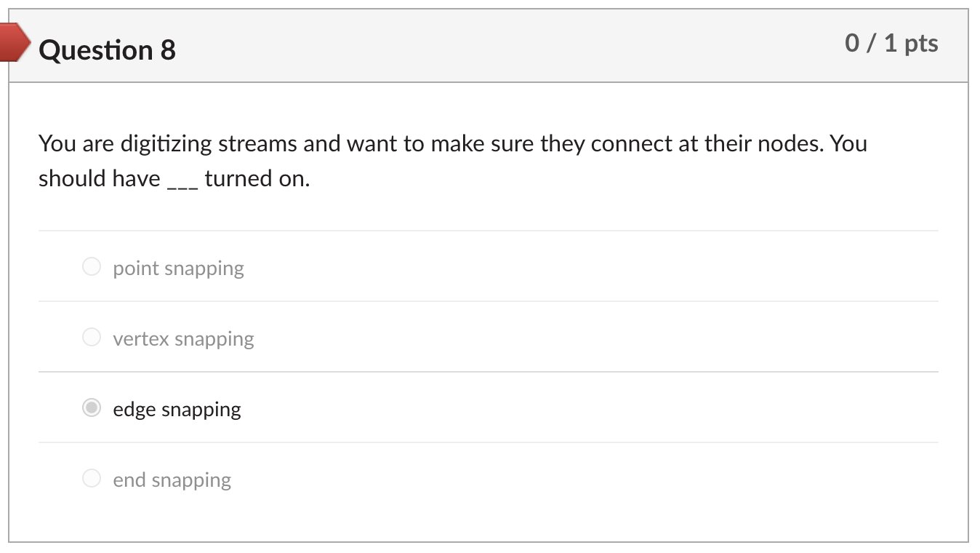Click the "turned on." text
This screenshot has width=980, height=553.
click(x=257, y=178)
